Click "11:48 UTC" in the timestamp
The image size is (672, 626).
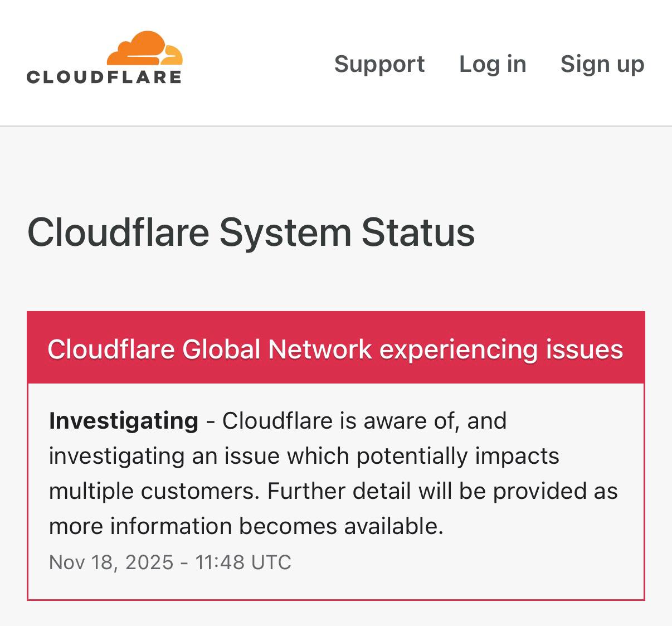[x=243, y=562]
